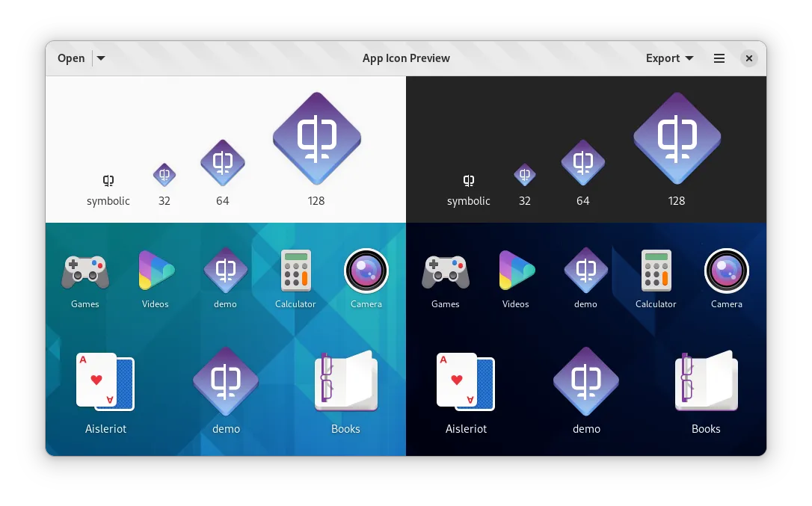
Task: Click the Videos icon on light side
Action: (156, 271)
